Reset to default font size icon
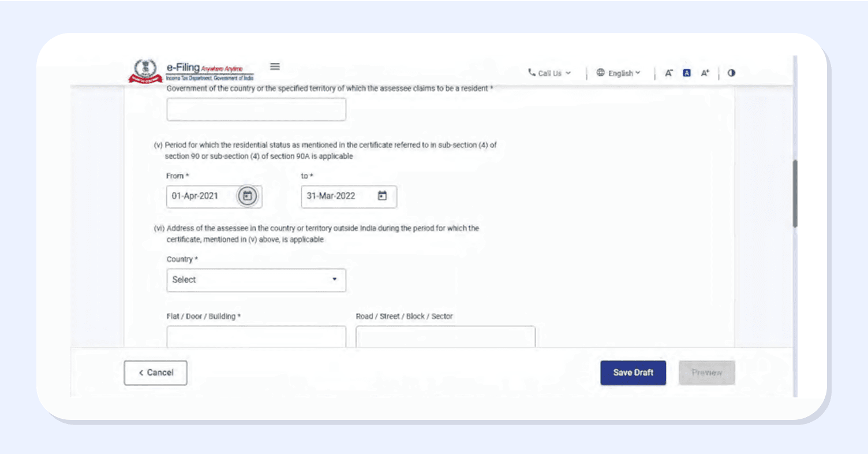Viewport: 868px width, 454px height. (687, 73)
